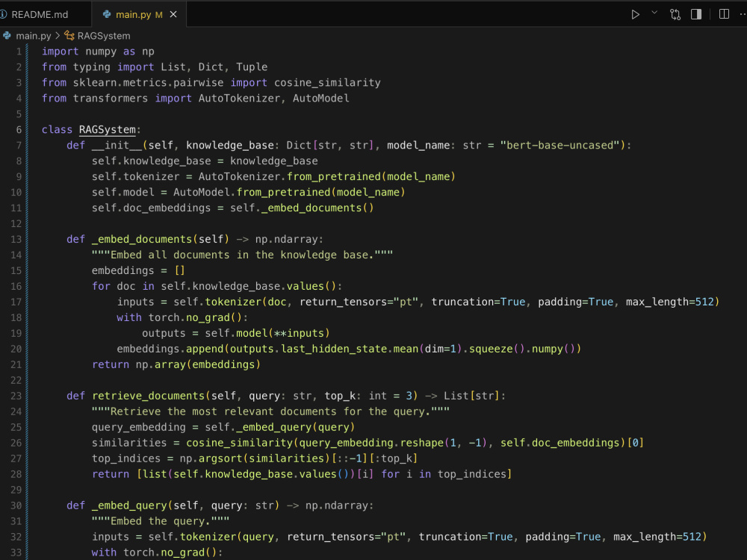Click line number 13 in the gutter

16,239
